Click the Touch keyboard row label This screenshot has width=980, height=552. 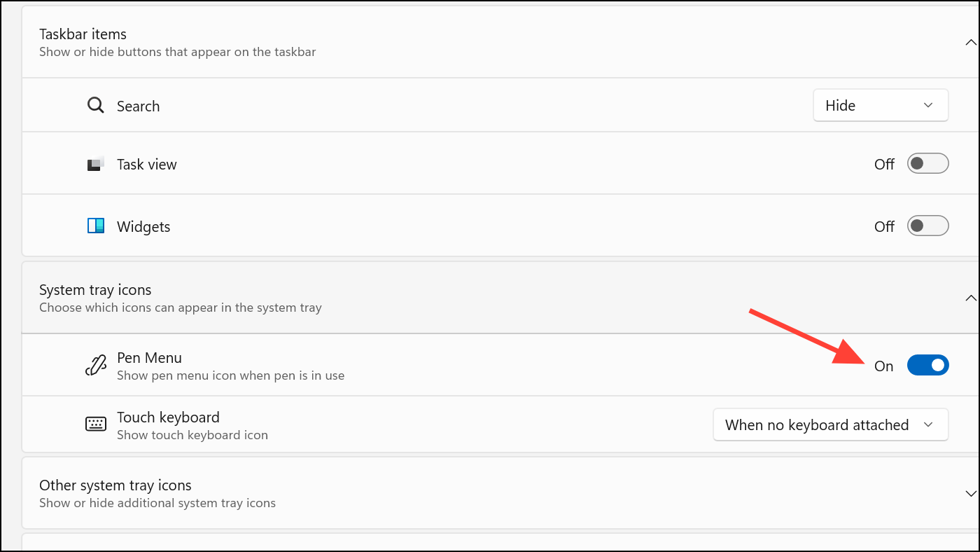tap(168, 417)
